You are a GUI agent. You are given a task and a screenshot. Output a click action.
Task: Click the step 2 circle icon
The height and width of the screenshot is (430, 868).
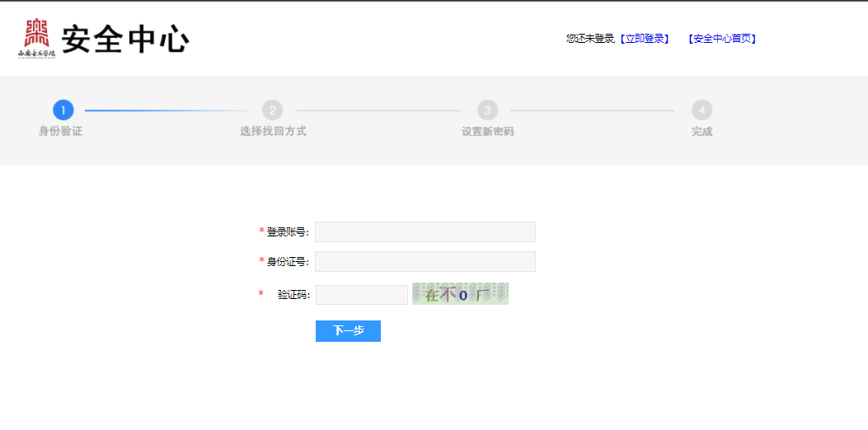click(x=273, y=110)
